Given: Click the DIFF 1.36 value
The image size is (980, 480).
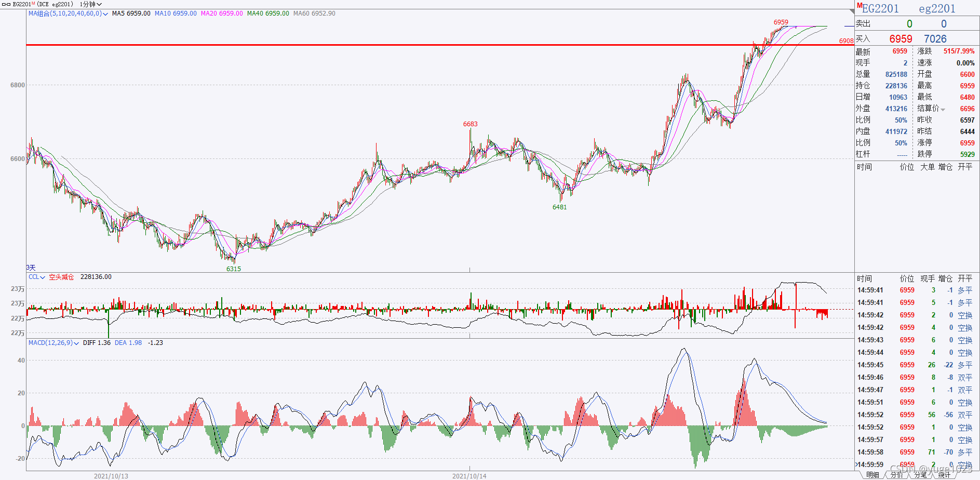Looking at the screenshot, I should coord(97,343).
